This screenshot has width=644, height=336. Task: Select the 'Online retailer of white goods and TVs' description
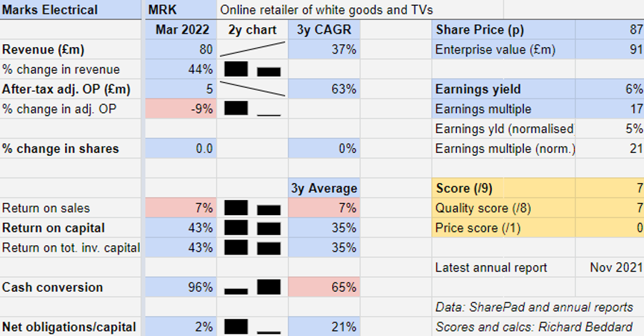click(x=326, y=10)
